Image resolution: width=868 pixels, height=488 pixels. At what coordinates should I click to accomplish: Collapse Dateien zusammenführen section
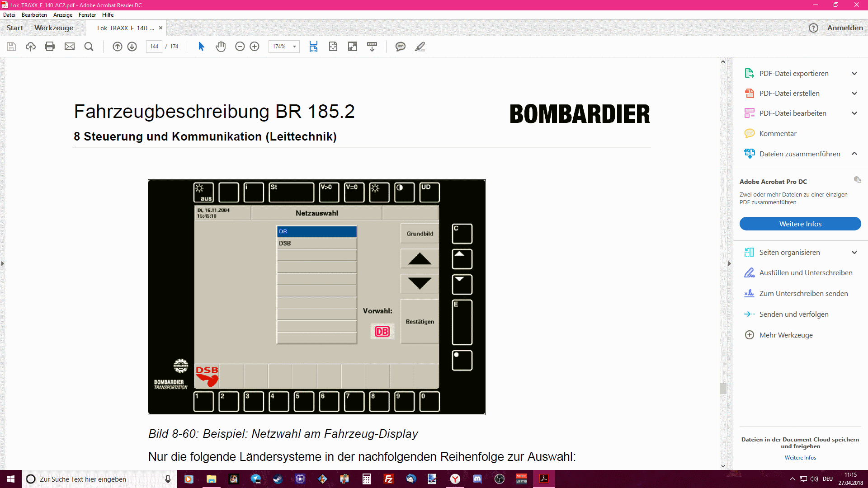(854, 154)
